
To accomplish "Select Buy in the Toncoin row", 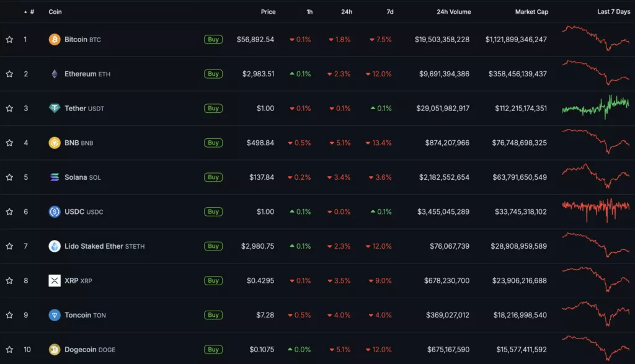I will [213, 314].
